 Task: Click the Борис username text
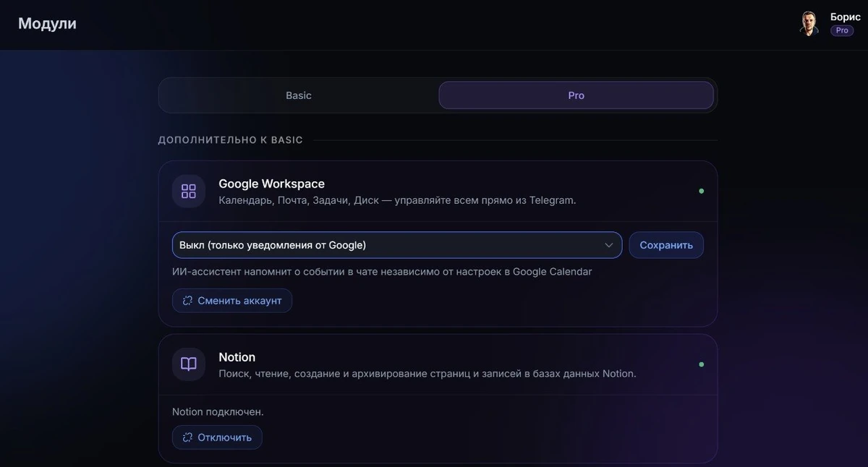pyautogui.click(x=846, y=17)
